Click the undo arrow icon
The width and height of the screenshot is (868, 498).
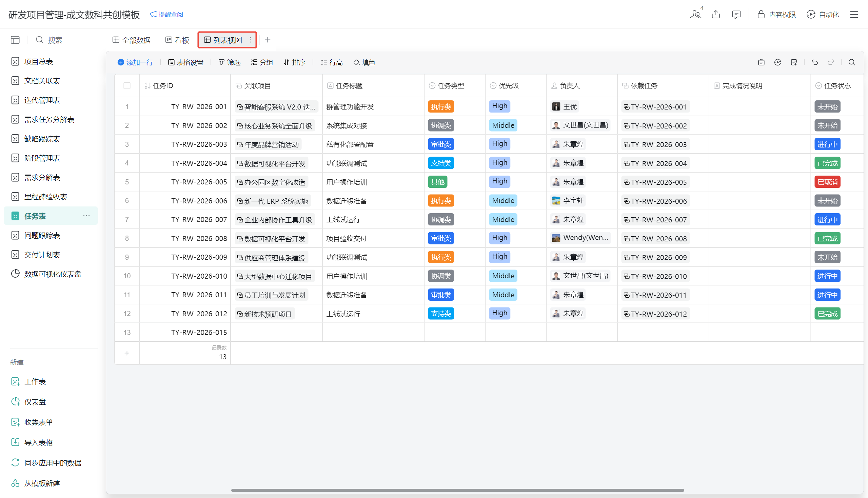pyautogui.click(x=814, y=62)
